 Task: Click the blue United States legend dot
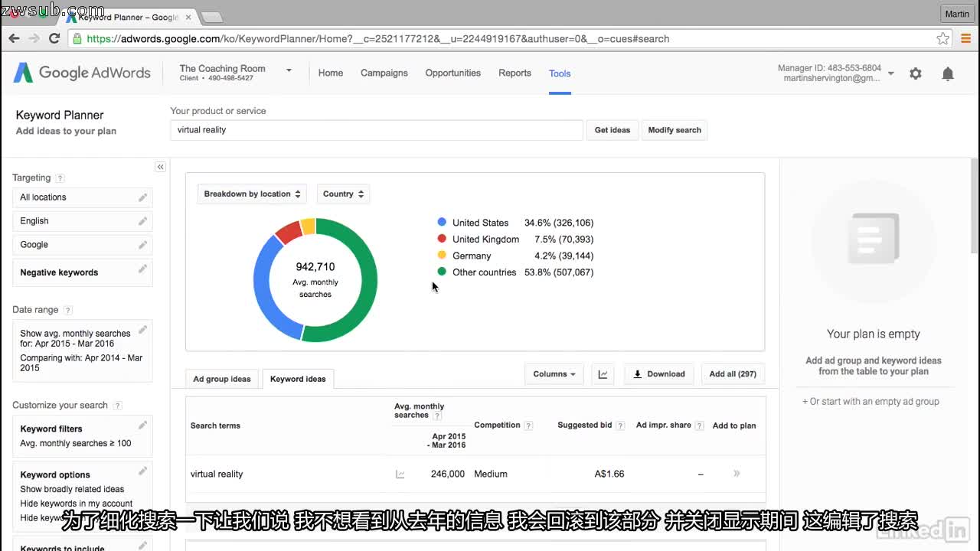442,222
